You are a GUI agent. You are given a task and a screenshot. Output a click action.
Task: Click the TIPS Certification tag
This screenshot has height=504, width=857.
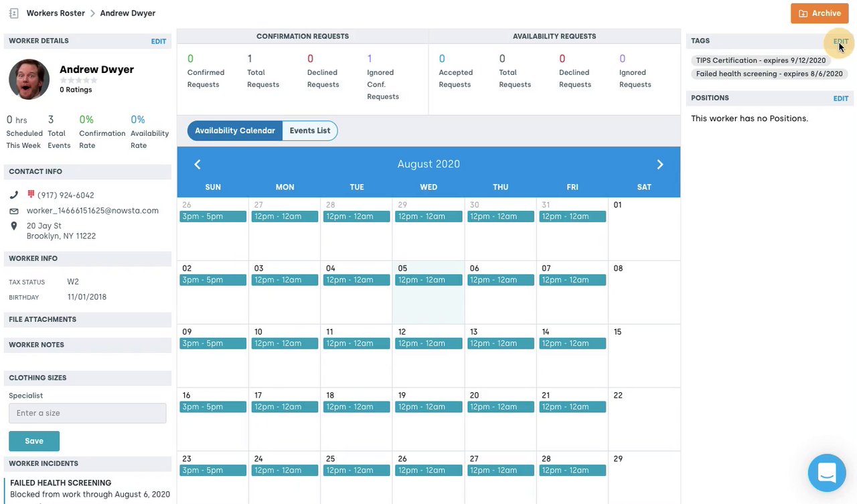coord(760,60)
